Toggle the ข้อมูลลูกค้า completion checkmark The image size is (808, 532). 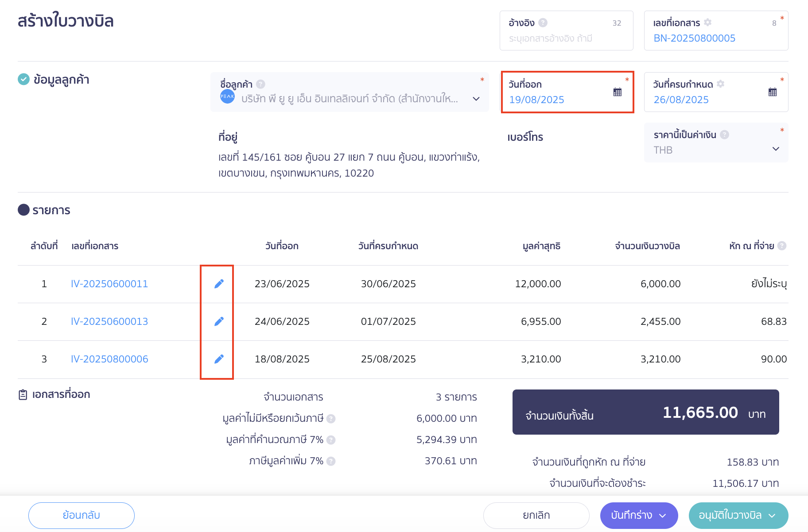click(x=23, y=79)
